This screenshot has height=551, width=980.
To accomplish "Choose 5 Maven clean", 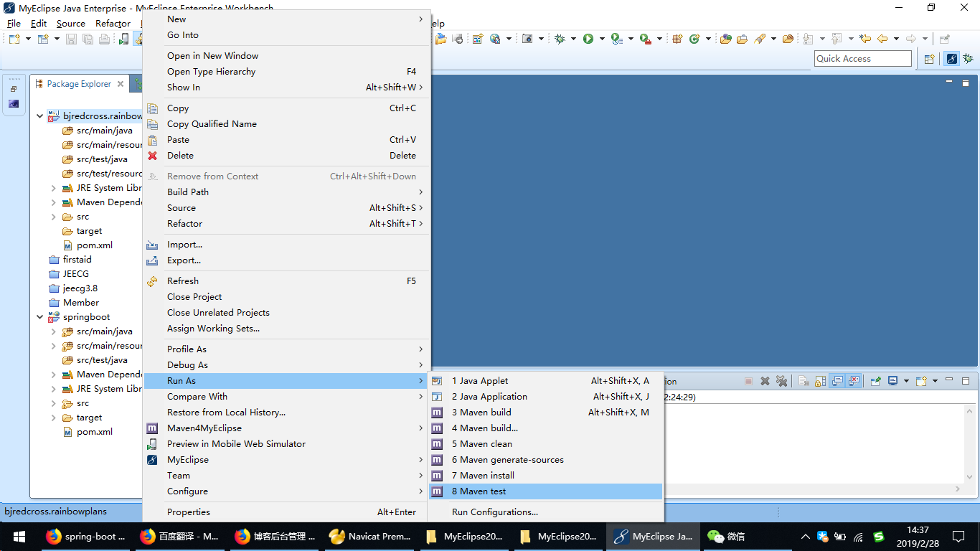I will (546, 444).
